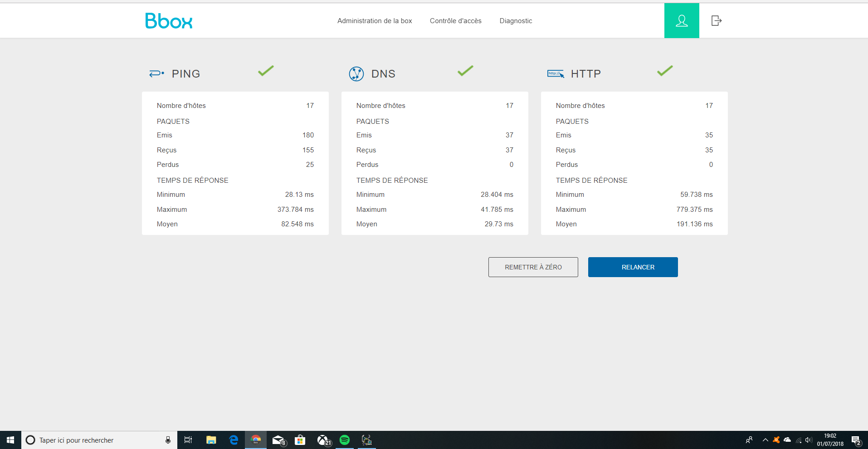
Task: Click PING minimum time 28.13 ms
Action: point(299,195)
